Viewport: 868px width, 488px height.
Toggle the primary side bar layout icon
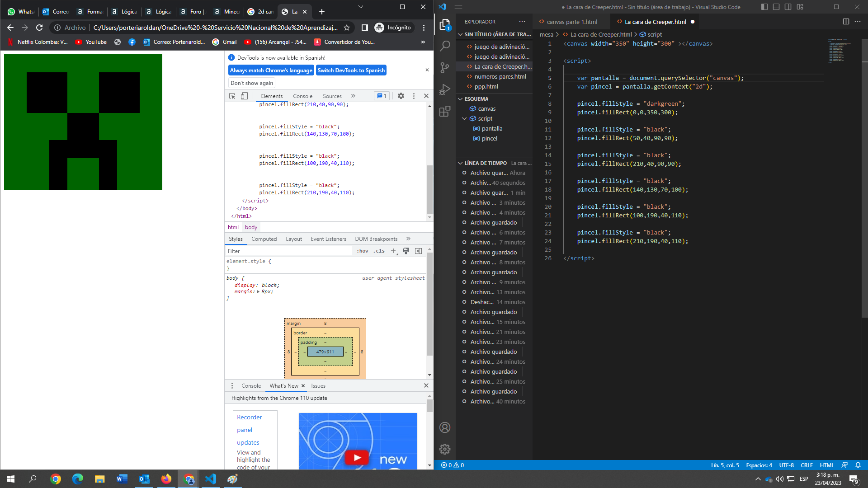[764, 7]
